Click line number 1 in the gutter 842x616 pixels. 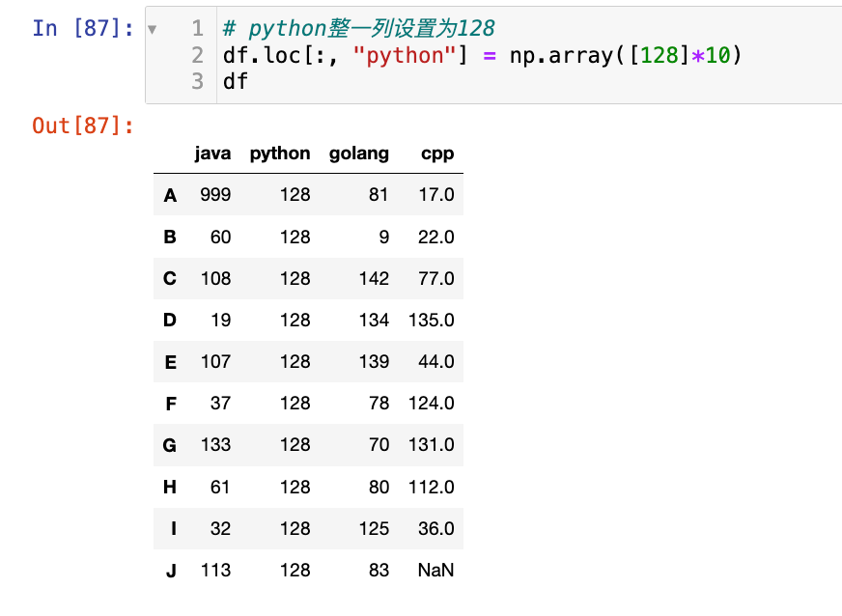[x=198, y=29]
